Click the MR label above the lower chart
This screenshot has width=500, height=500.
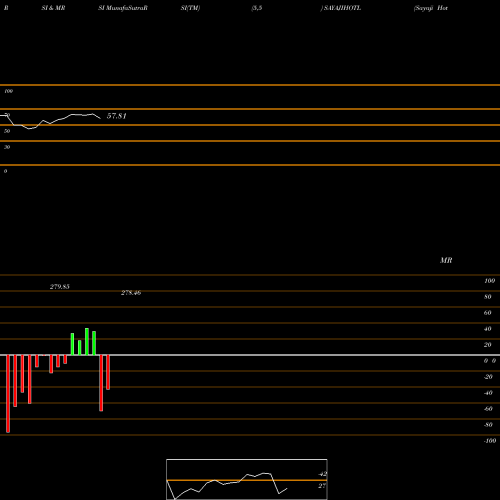(446, 260)
